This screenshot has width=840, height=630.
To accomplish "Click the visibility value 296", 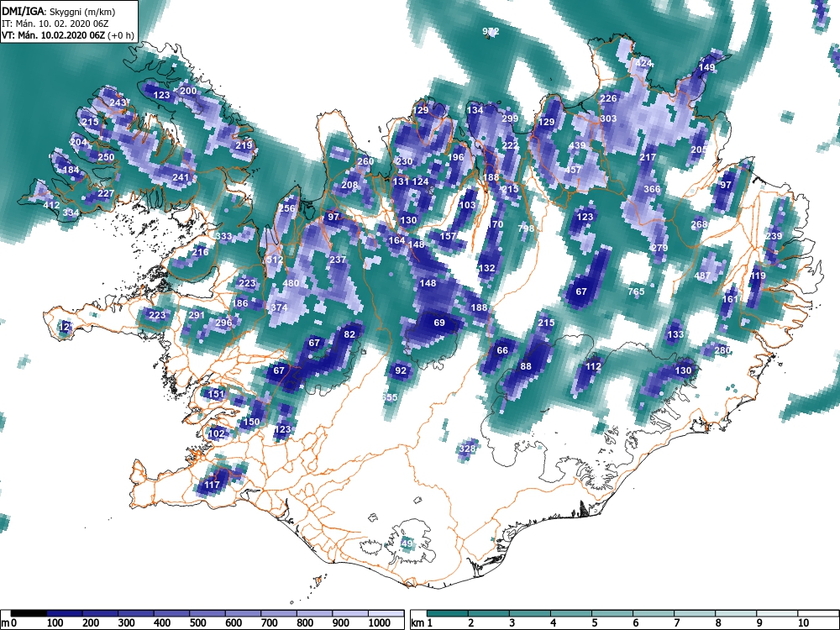I will [224, 323].
